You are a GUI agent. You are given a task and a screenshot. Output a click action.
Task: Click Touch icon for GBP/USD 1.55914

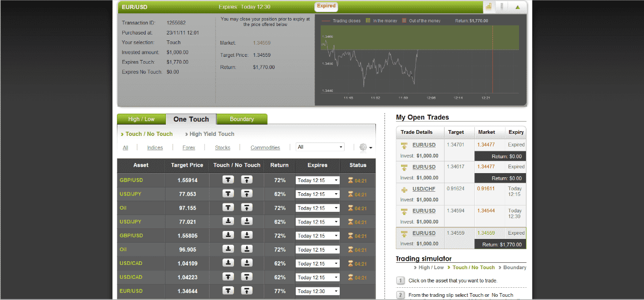pyautogui.click(x=228, y=180)
